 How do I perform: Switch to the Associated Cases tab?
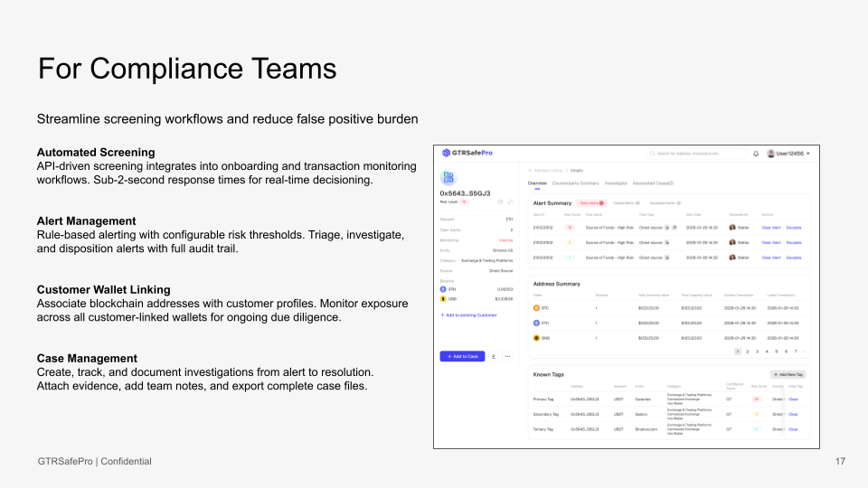[653, 183]
